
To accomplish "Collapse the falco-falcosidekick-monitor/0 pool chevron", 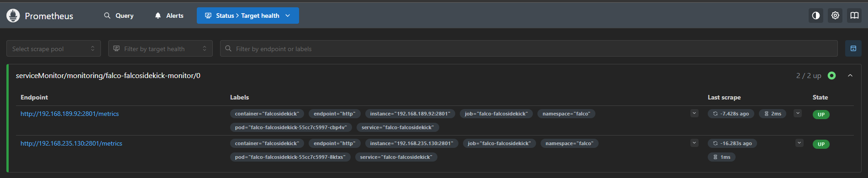I will 850,76.
